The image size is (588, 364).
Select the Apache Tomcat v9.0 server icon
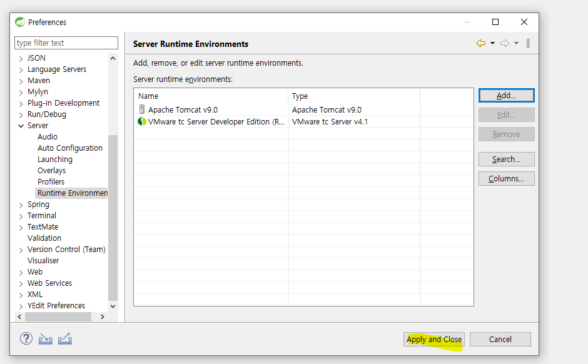pyautogui.click(x=142, y=110)
